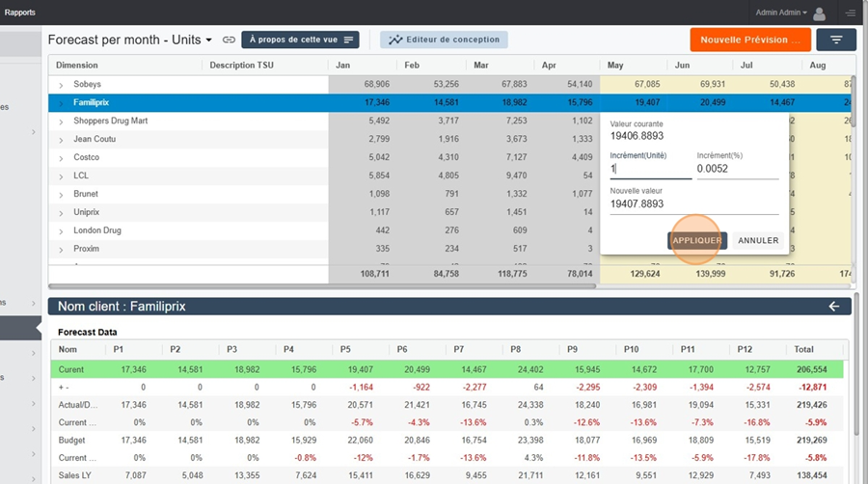Click the Actual/D... row label
Viewport: 868px width, 484px height.
78,405
